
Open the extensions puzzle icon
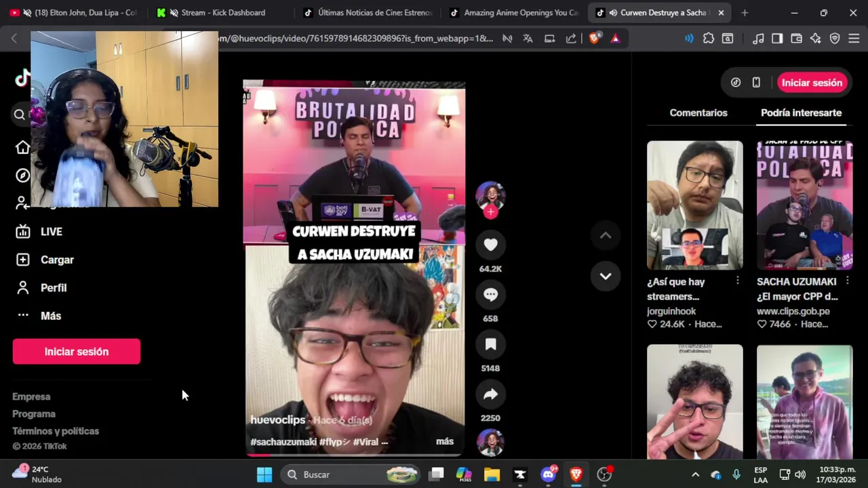[x=709, y=39]
